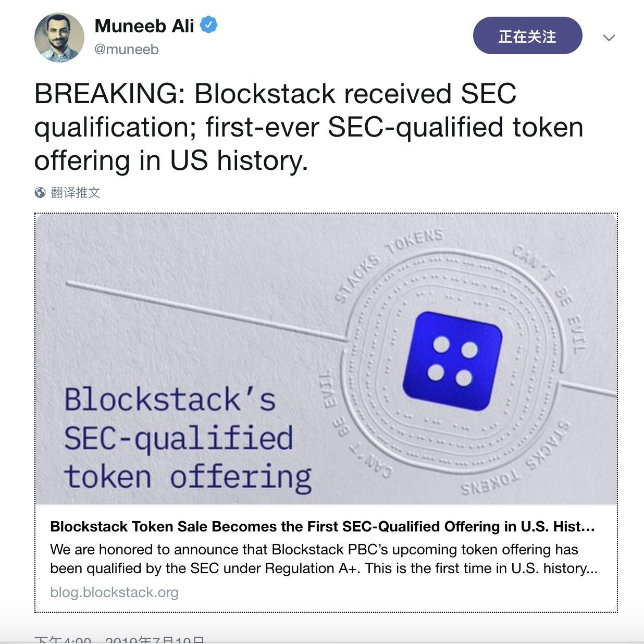The width and height of the screenshot is (644, 644).
Task: Click the blue verified badge icon
Action: point(209,24)
